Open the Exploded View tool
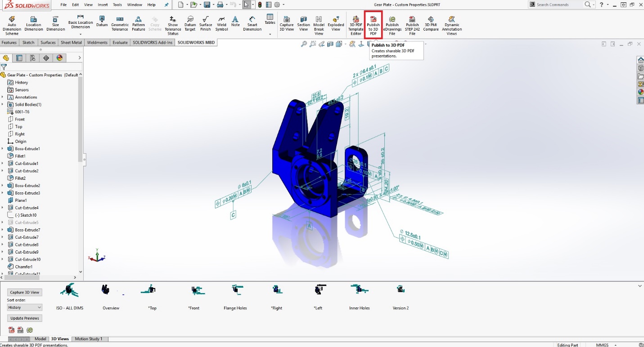This screenshot has width=644, height=347. point(335,23)
